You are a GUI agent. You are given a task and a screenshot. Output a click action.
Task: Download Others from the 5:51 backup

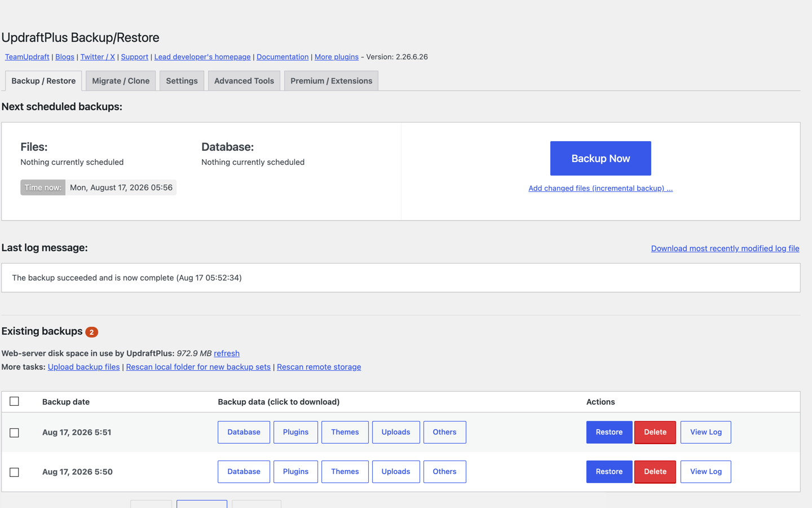pyautogui.click(x=445, y=432)
